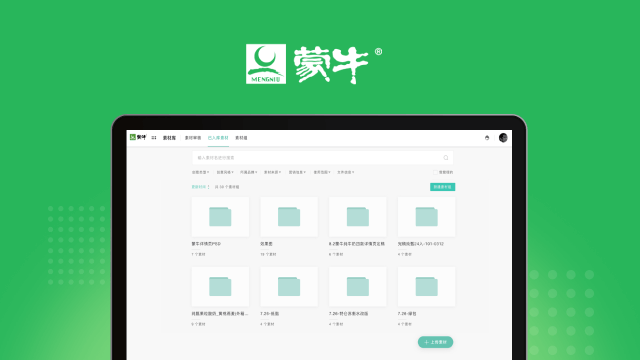Open the 效果图 folder

[289, 217]
